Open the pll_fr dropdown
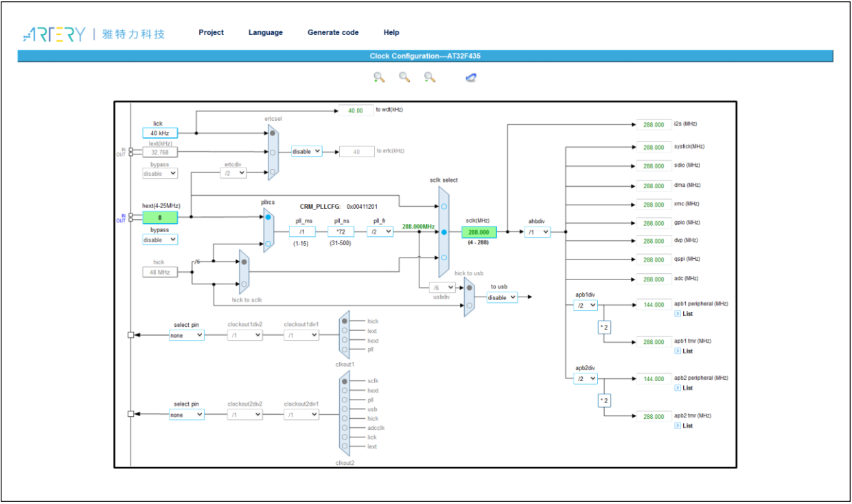The image size is (852, 504). pos(380,232)
